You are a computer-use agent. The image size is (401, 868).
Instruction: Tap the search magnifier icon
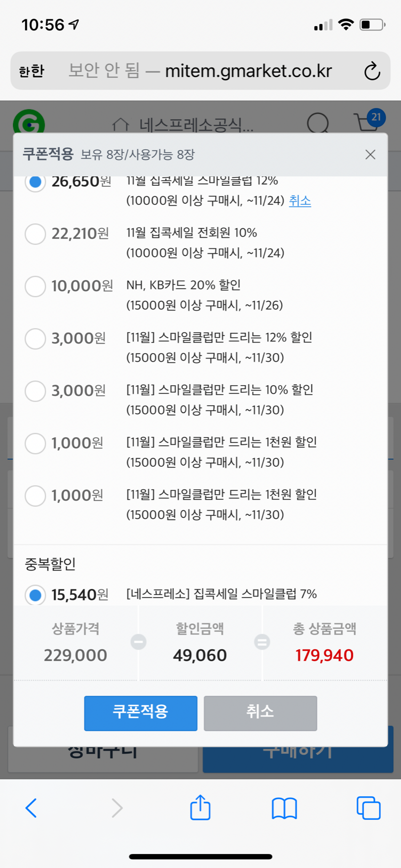tap(318, 123)
